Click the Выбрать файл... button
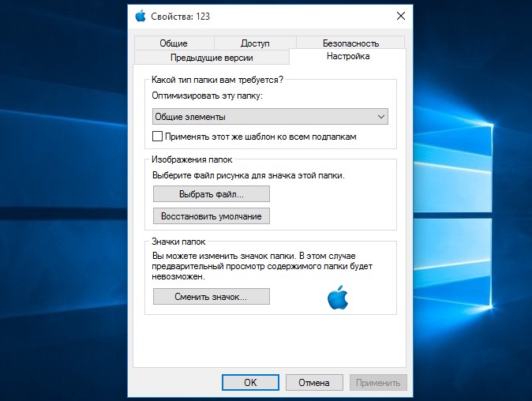This screenshot has height=401, width=532. [212, 194]
